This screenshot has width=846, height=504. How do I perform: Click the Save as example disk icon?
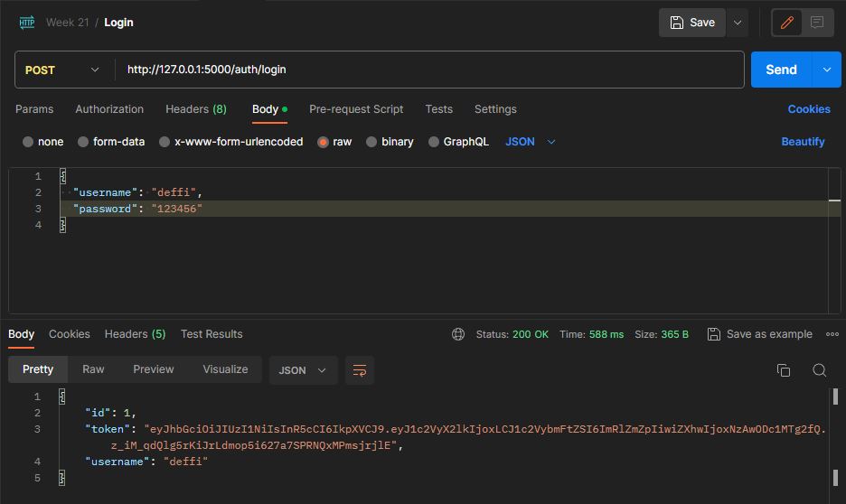coord(713,334)
